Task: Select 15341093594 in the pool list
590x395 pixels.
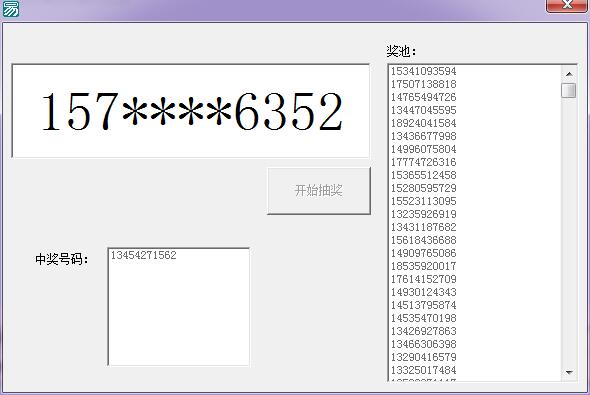Action: pos(423,71)
